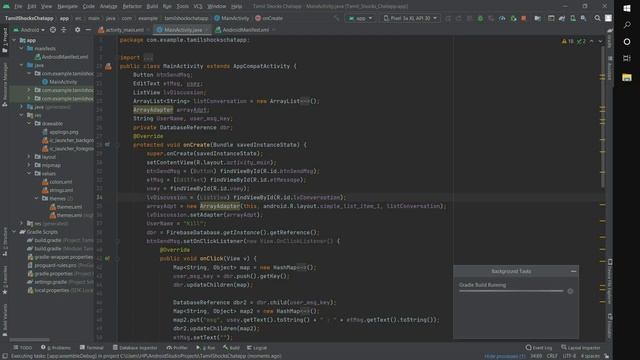
Task: Collapse the manifests folder
Action: click(x=22, y=49)
